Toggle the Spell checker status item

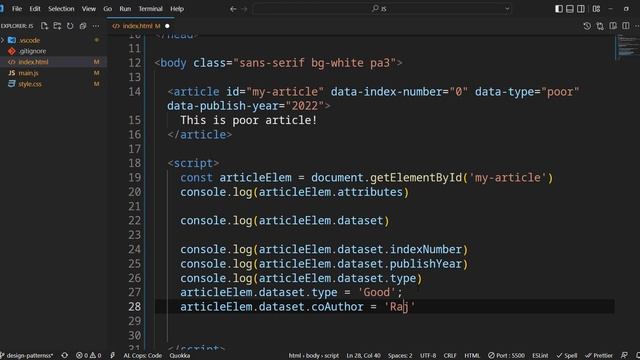567,356
